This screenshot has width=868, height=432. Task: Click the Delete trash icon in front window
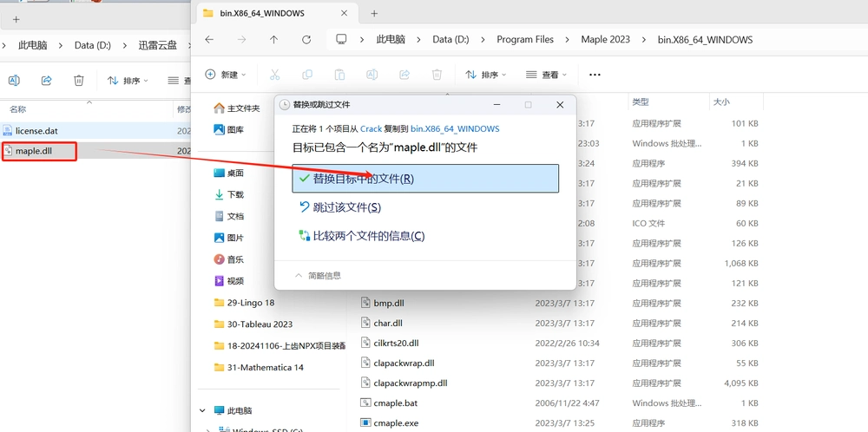(x=437, y=74)
